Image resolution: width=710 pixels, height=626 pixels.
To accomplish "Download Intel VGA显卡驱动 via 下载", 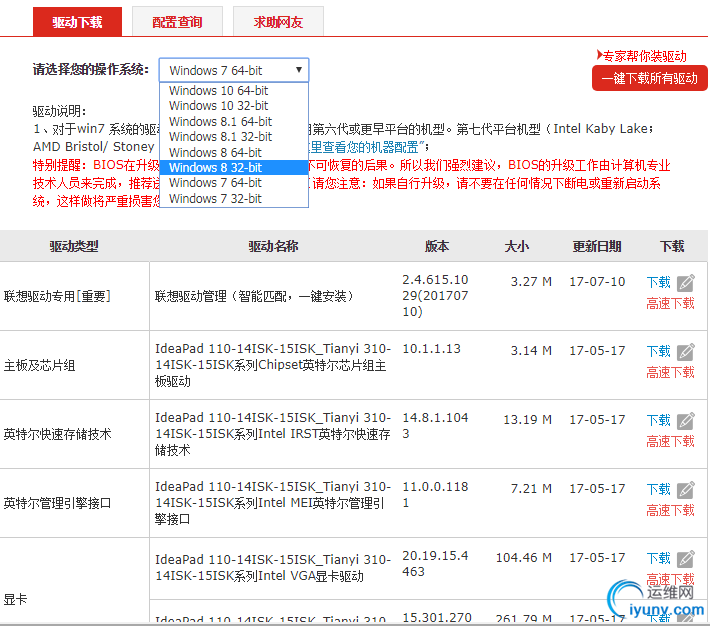I will (x=658, y=558).
